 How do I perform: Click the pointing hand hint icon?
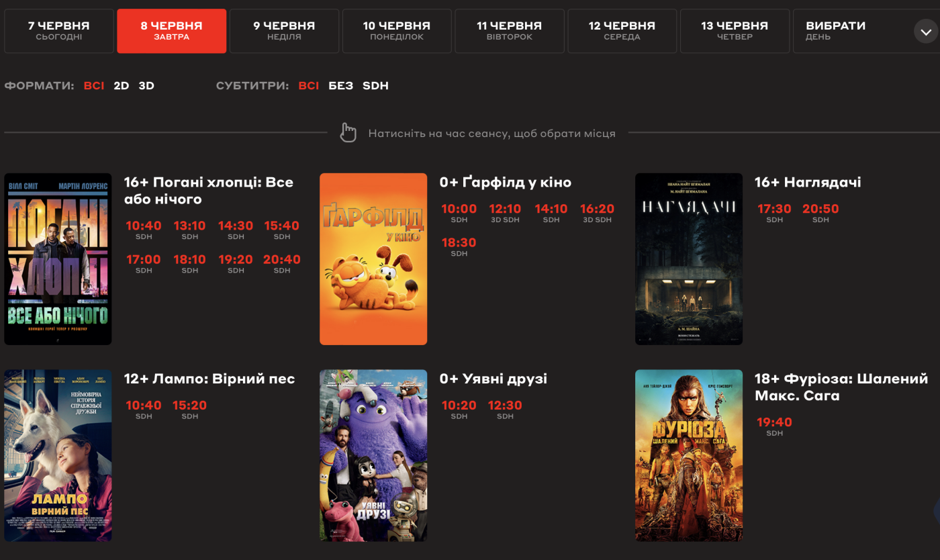[x=348, y=133]
